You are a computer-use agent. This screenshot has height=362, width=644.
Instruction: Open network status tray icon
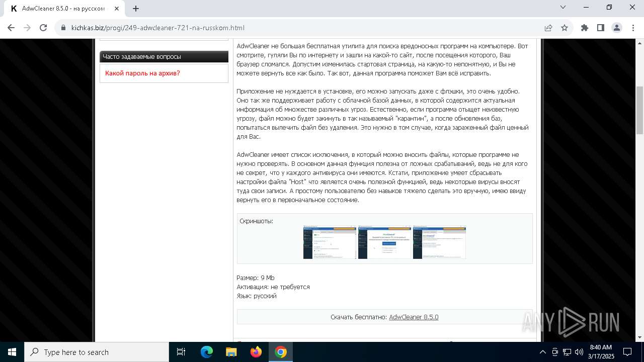point(567,352)
